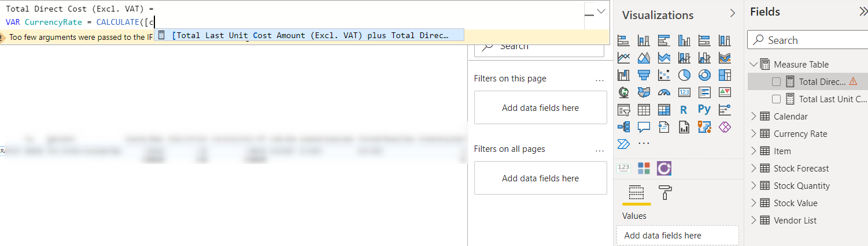Choose the Map globe visual

(x=623, y=92)
